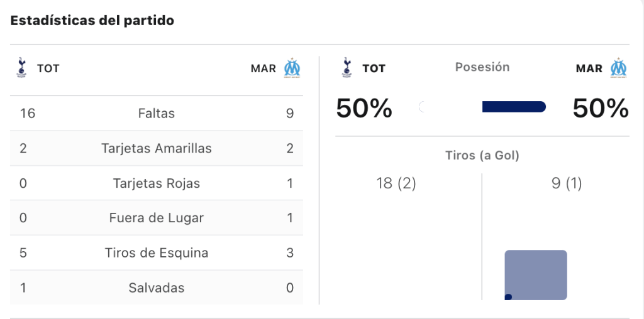Select the Faltas statistics row
Viewport: 644px width, 319px height.
[x=157, y=113]
